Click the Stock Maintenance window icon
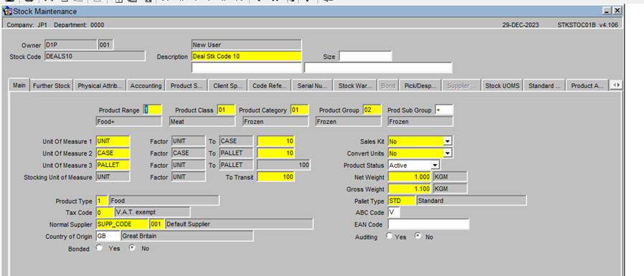Screen dimensions: 644x276 click(7, 11)
